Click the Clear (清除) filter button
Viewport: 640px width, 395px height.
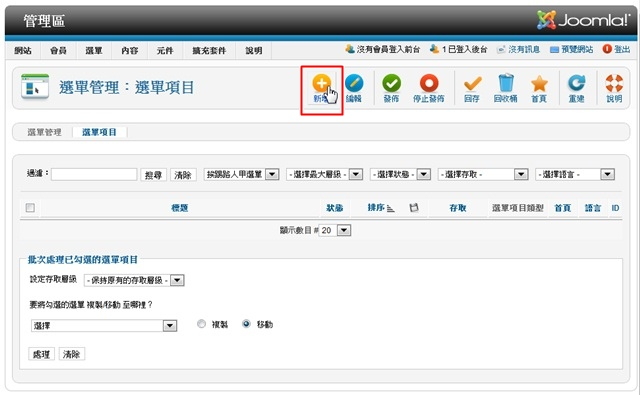183,175
